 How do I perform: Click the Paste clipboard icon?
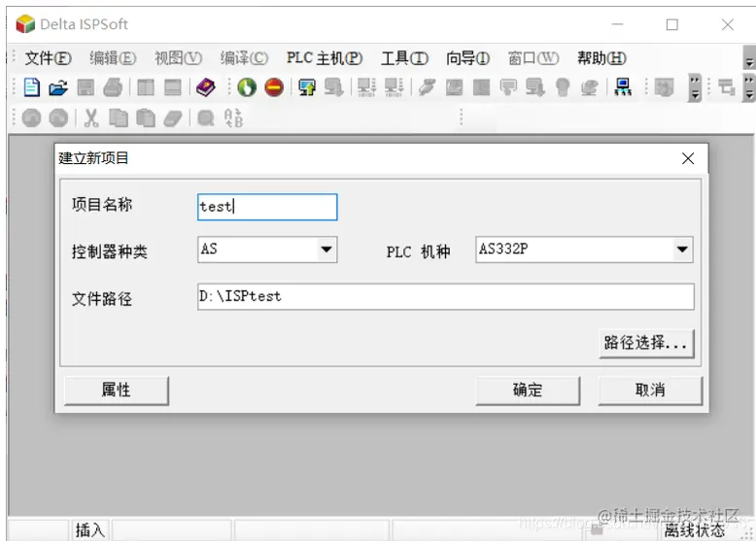(x=145, y=118)
